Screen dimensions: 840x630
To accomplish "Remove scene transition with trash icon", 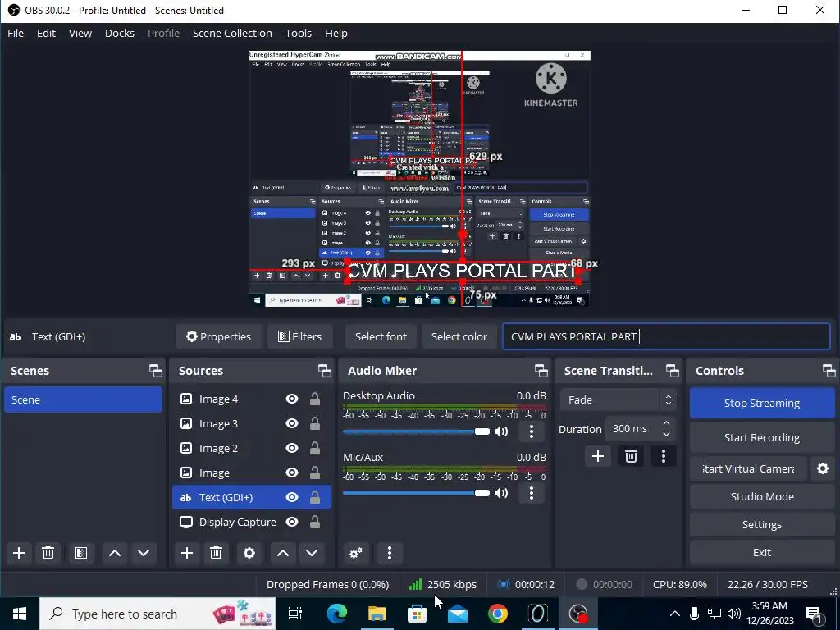I will (x=631, y=456).
